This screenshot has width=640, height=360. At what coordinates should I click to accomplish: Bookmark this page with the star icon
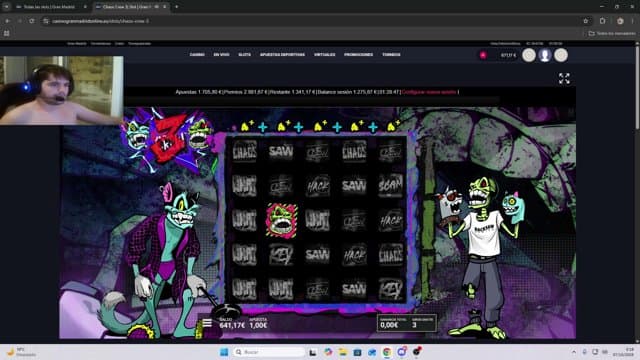[586, 21]
